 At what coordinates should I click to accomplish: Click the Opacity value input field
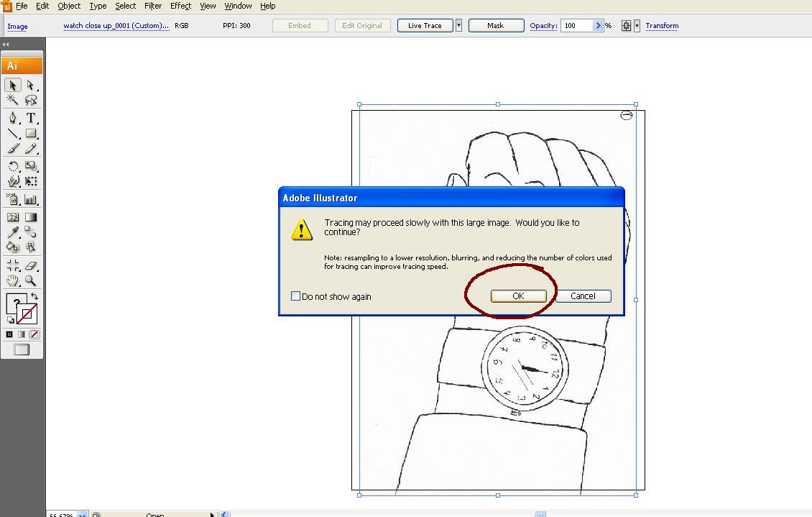point(577,25)
